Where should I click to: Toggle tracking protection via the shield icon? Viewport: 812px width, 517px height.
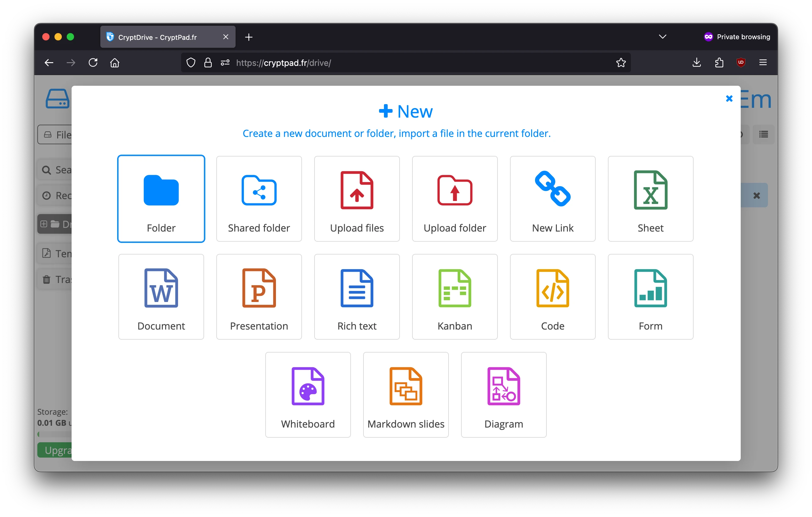click(191, 62)
